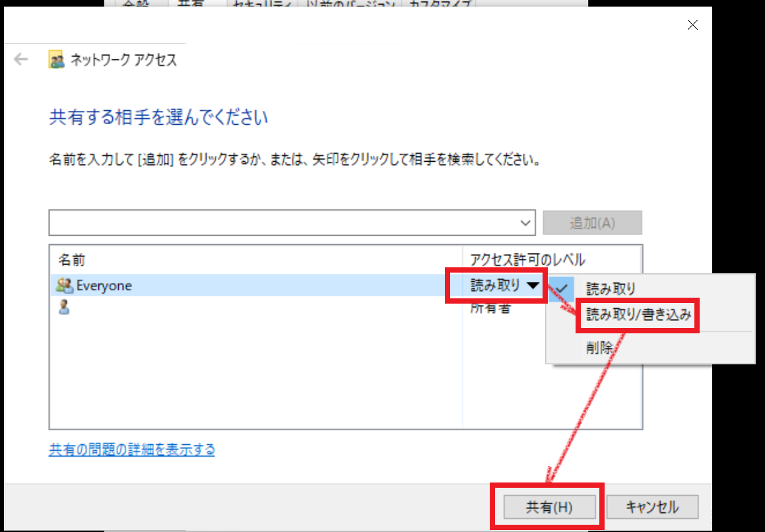Select the owner user icon row
Screen dimensions: 765x532
pyautogui.click(x=64, y=307)
